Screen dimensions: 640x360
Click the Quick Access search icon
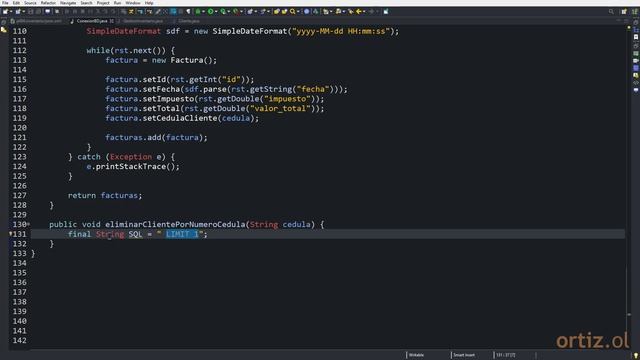[x=611, y=11]
